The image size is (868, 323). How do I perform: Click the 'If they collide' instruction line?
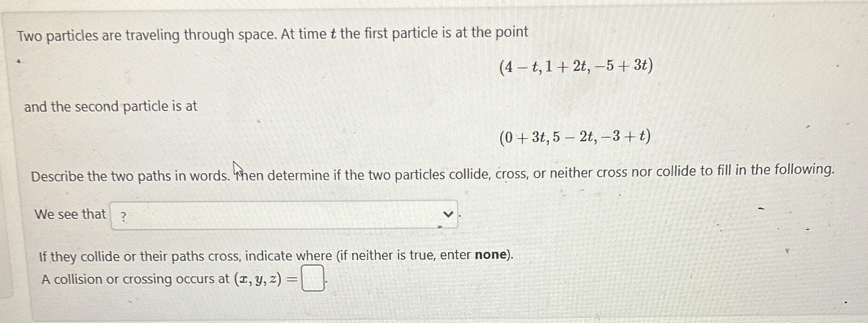pos(275,255)
